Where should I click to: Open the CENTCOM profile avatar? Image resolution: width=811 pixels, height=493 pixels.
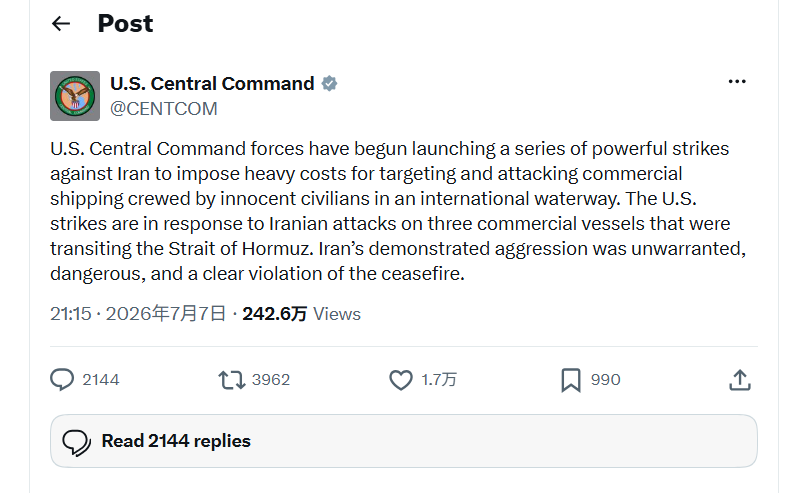(75, 96)
